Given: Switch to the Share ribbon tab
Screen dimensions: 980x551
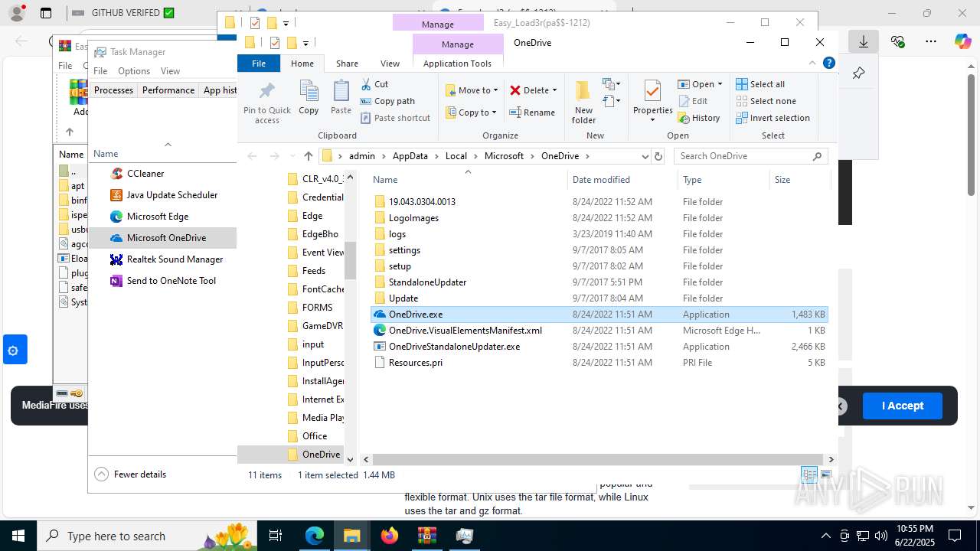Looking at the screenshot, I should (x=347, y=64).
